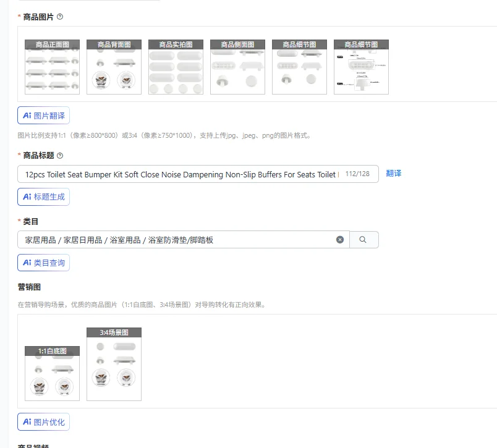This screenshot has width=497, height=448.
Task: Click the AI 图片优化 button
Action: tap(43, 422)
